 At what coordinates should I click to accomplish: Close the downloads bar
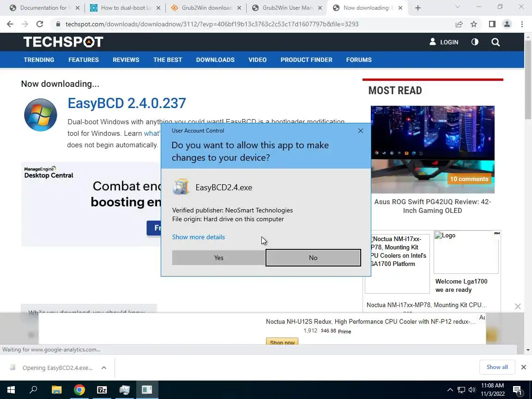[x=524, y=367]
